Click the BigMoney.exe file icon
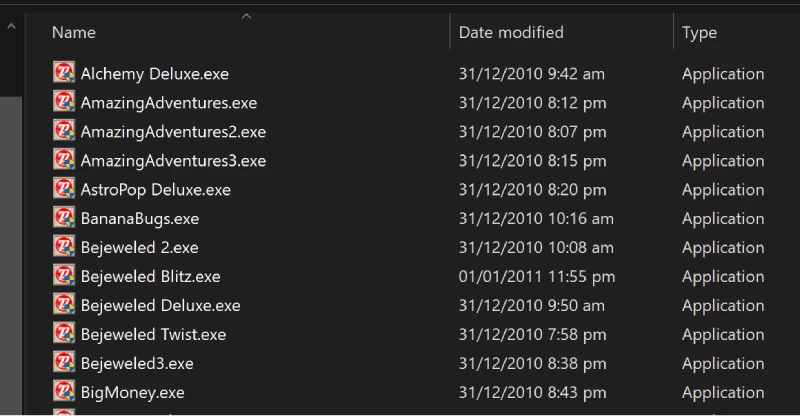 pos(64,391)
